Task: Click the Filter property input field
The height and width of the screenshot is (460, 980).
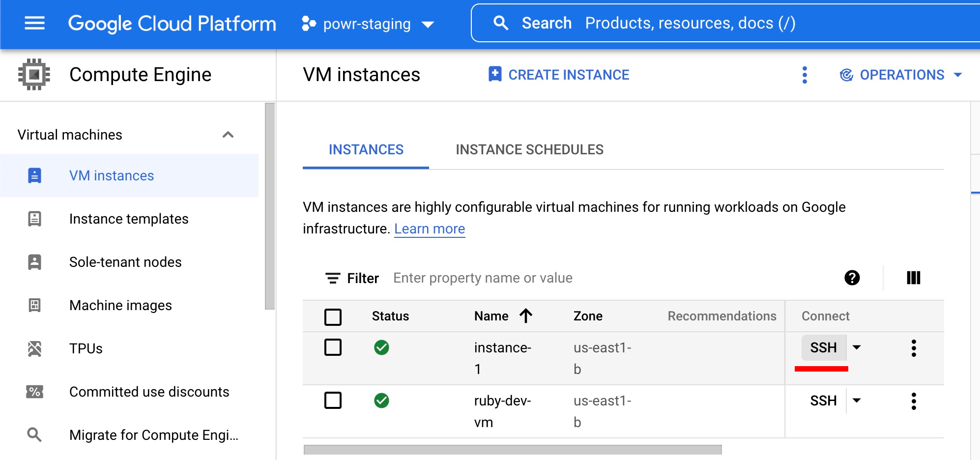Action: pyautogui.click(x=590, y=278)
